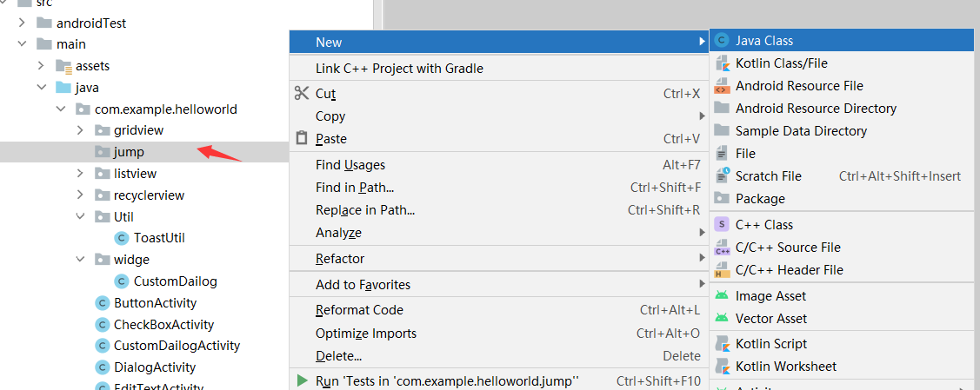Select ButtonActivity in project tree

click(x=155, y=303)
